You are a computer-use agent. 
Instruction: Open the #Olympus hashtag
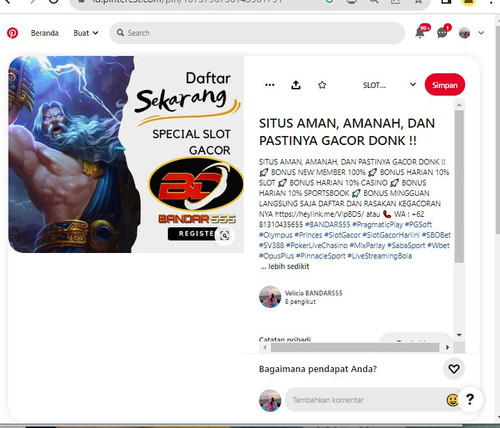pos(276,235)
